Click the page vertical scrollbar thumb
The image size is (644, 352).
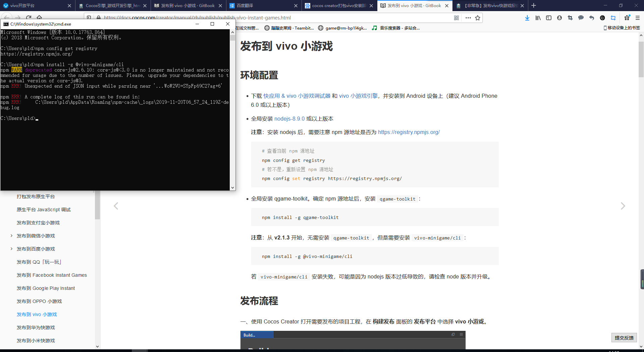coord(641,59)
